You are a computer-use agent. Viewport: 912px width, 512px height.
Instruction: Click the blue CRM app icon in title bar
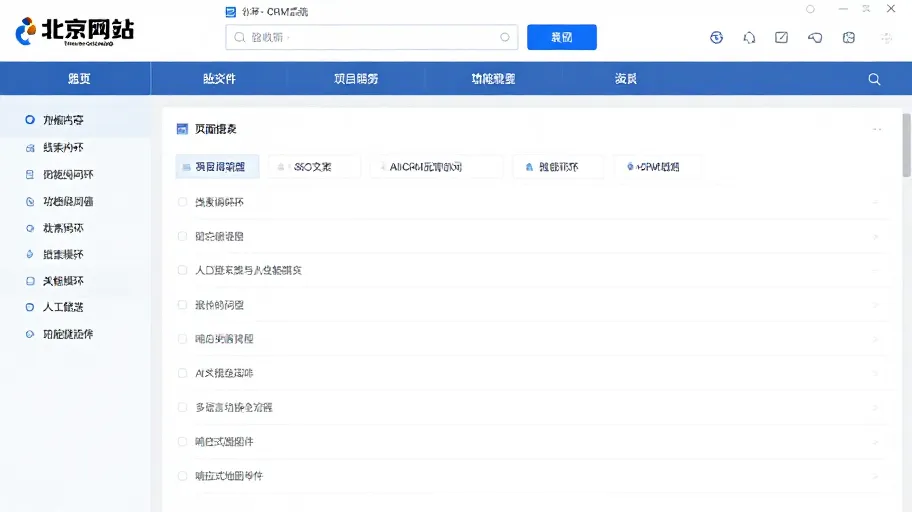[x=230, y=12]
